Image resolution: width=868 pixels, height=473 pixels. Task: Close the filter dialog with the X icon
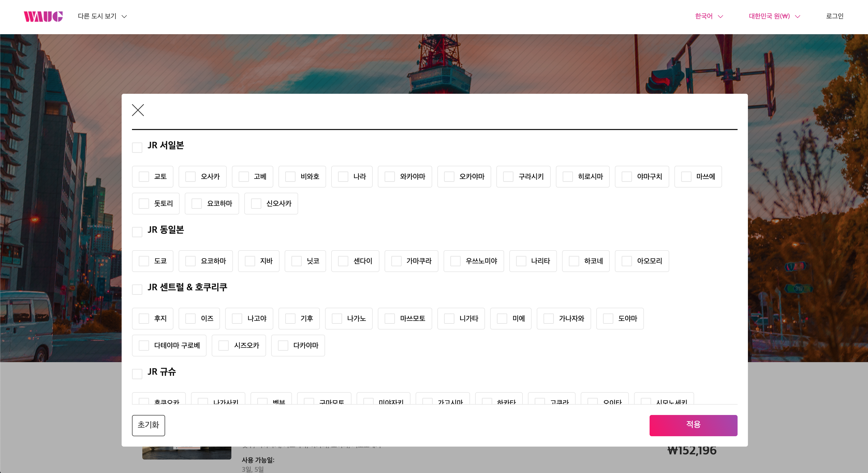pyautogui.click(x=138, y=110)
